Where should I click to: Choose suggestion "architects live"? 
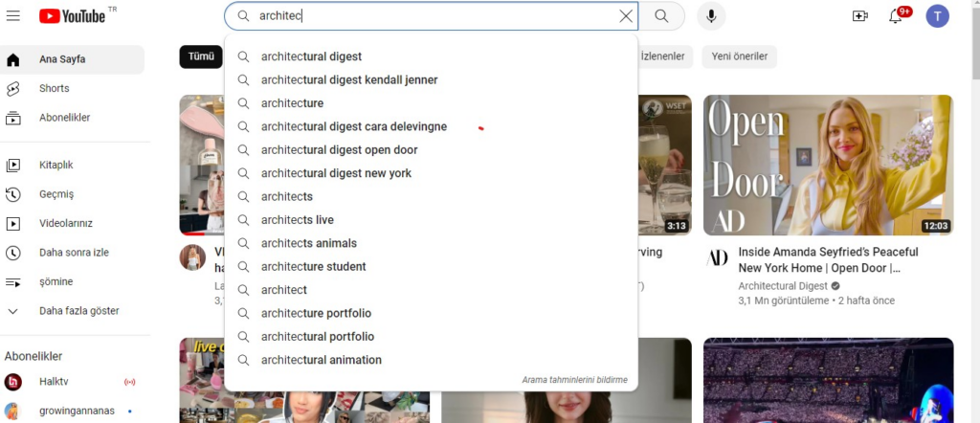[x=432, y=220]
